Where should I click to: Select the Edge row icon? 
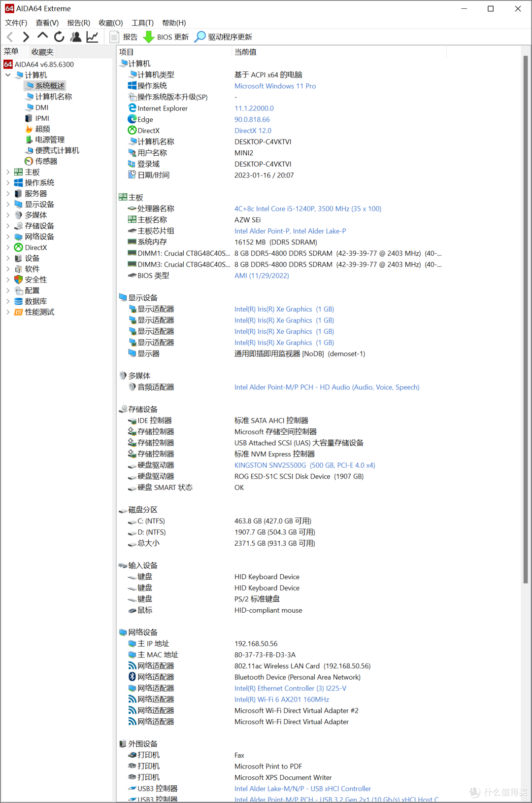[x=132, y=119]
